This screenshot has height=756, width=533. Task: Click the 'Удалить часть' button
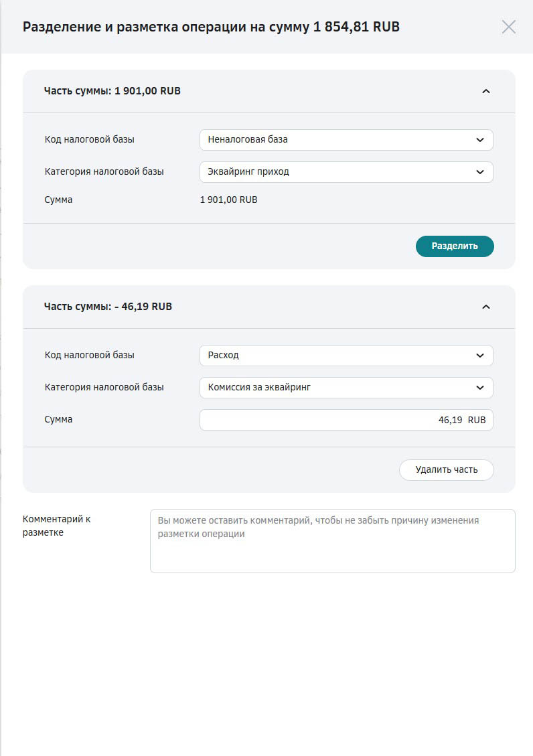(x=447, y=470)
